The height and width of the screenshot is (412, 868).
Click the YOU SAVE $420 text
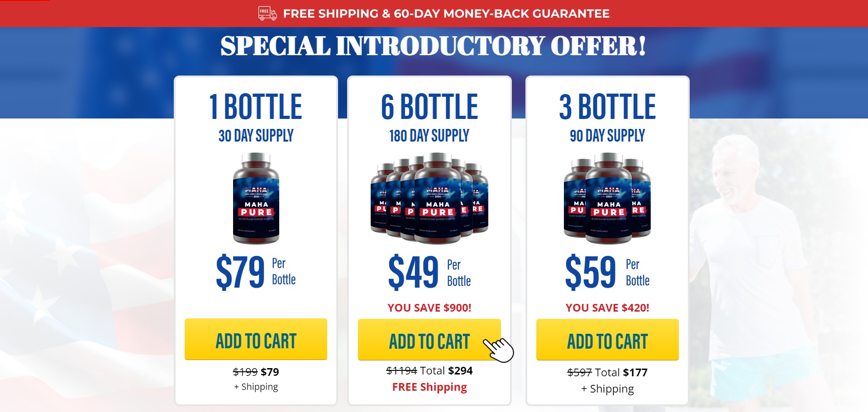coord(607,308)
